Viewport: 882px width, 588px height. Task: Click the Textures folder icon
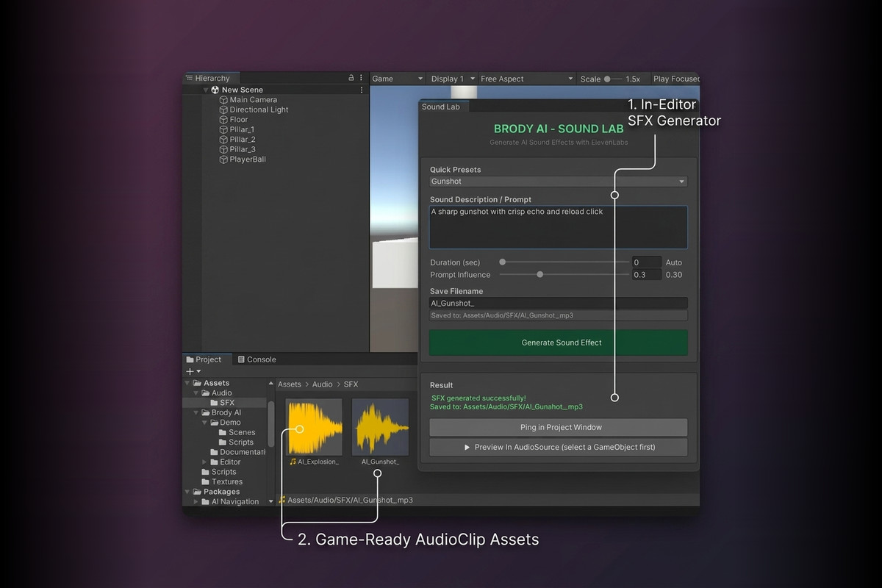click(x=206, y=482)
